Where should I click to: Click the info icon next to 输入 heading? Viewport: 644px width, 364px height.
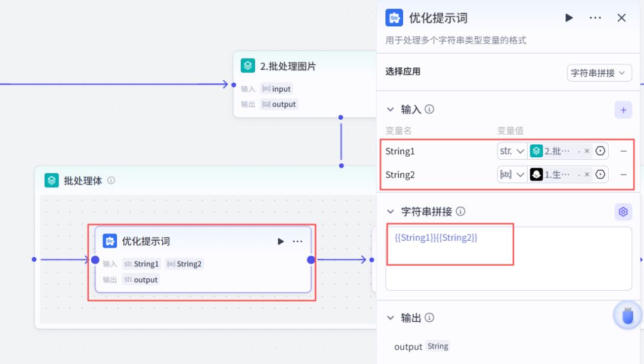click(x=429, y=109)
